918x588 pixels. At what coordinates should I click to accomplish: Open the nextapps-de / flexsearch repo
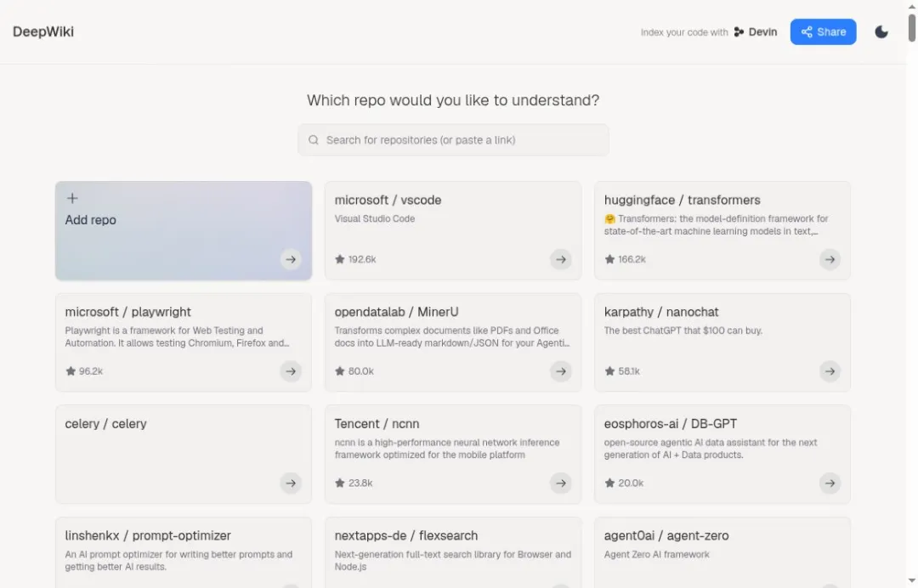(x=453, y=552)
